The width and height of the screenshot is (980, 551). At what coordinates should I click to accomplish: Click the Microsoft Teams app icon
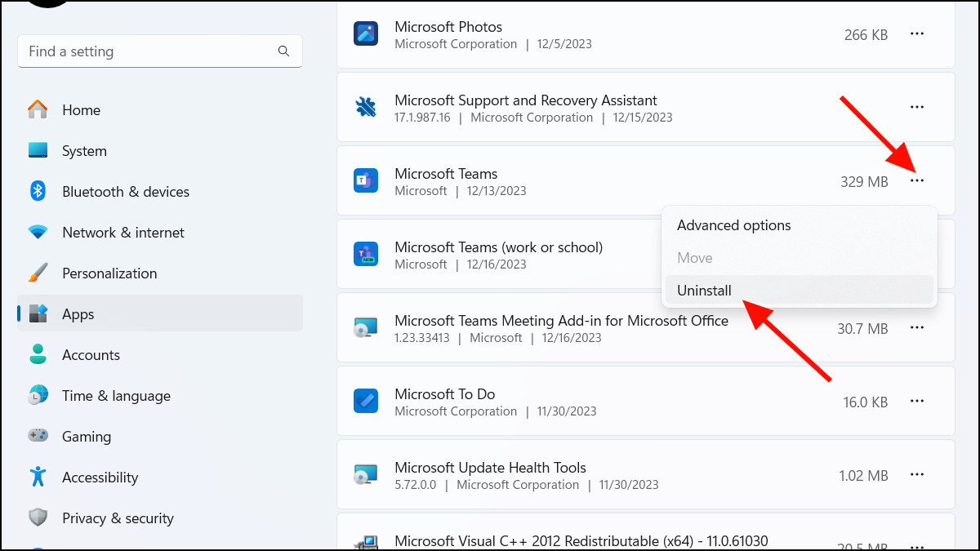[x=365, y=180]
